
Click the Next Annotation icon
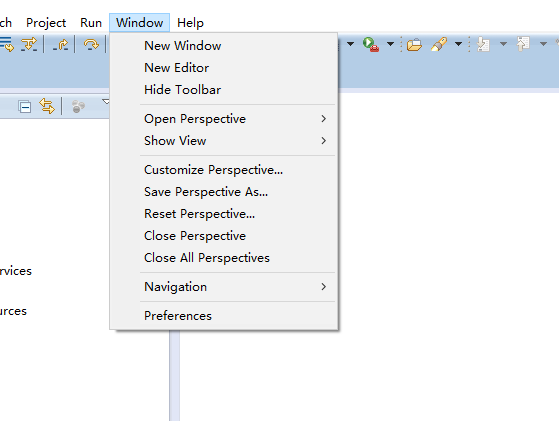coord(483,45)
